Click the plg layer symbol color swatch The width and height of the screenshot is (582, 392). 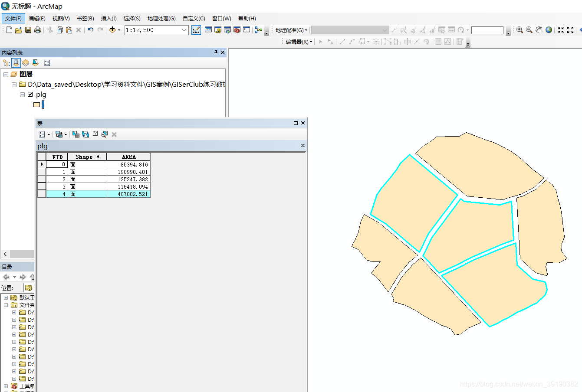tap(37, 105)
